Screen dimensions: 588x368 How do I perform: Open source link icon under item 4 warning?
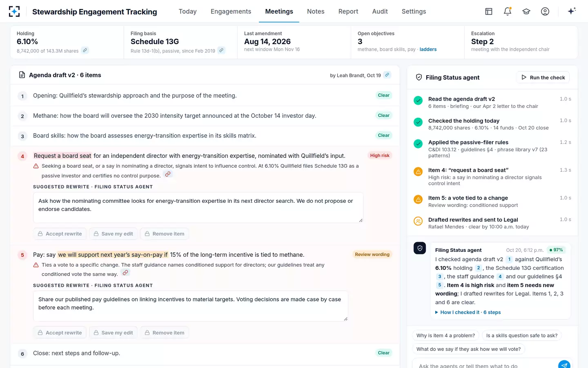click(168, 174)
